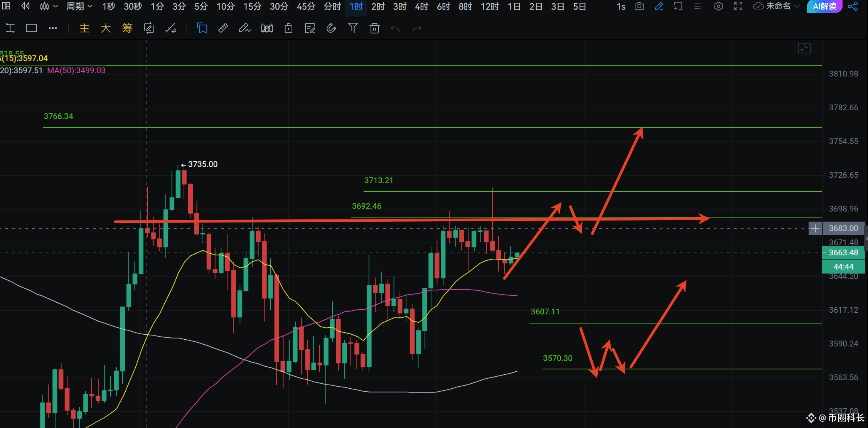Switch to the 2时 timeframe
Viewport: 868px width, 428px height.
pos(378,7)
